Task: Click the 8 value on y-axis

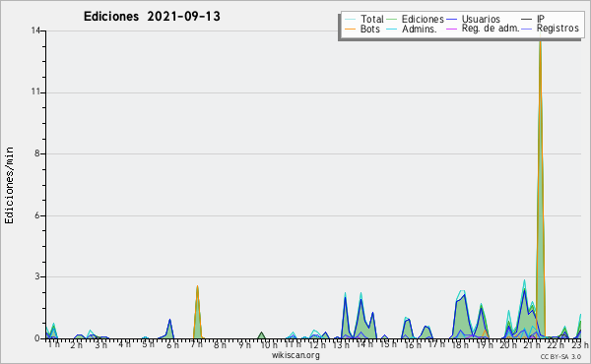Action: 37,153
